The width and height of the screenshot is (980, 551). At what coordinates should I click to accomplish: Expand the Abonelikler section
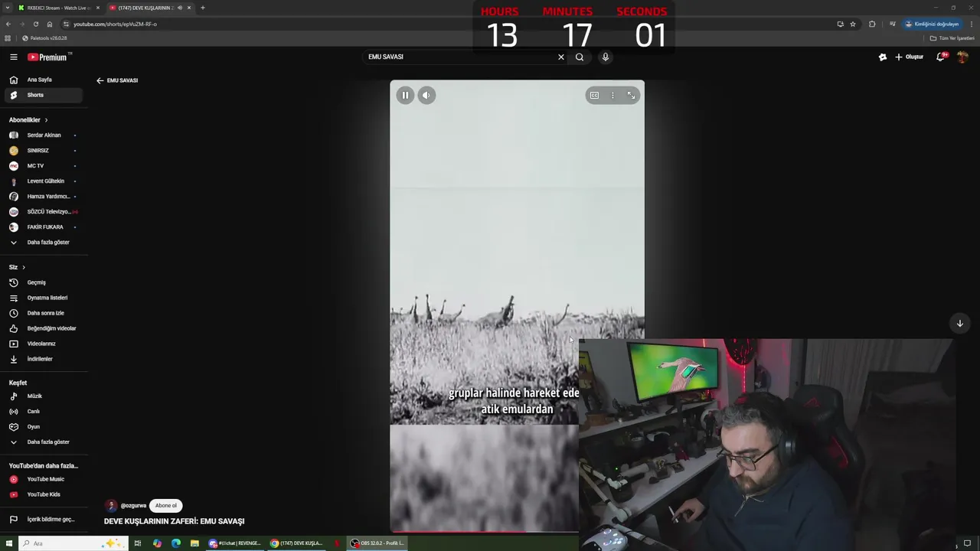point(28,120)
